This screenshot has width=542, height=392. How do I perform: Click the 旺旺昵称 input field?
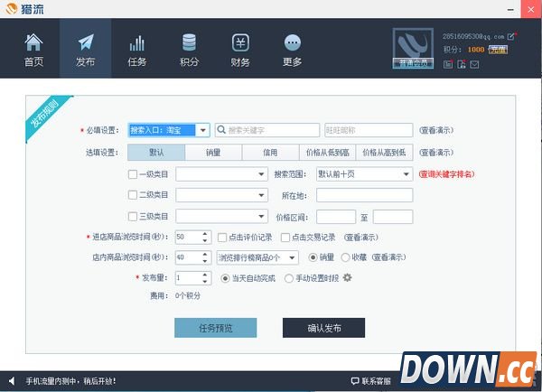click(x=369, y=130)
